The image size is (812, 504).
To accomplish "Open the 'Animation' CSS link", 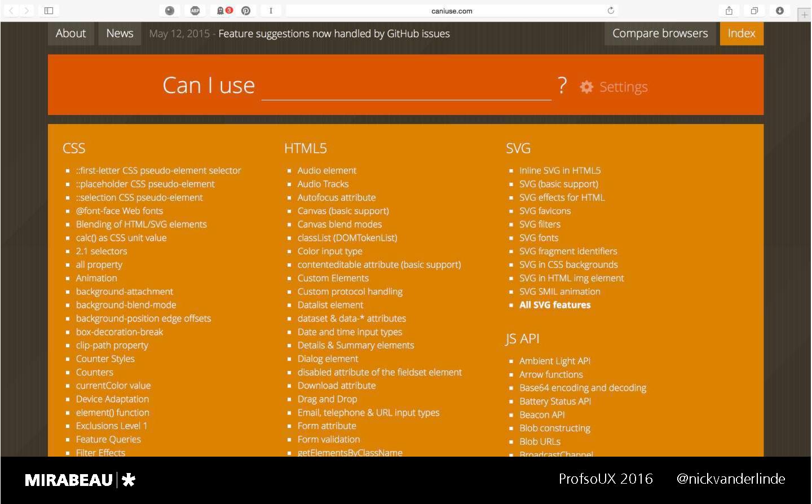I will [96, 278].
